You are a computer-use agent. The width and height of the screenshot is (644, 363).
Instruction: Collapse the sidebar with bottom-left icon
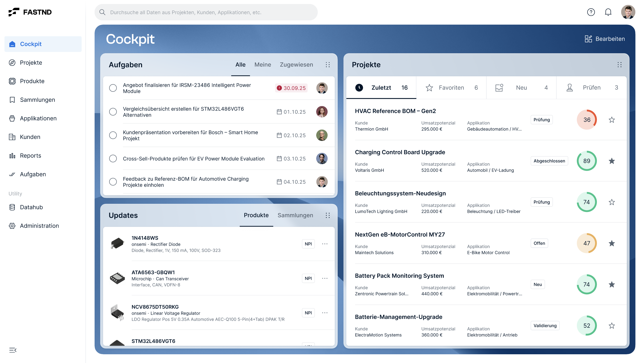click(13, 350)
